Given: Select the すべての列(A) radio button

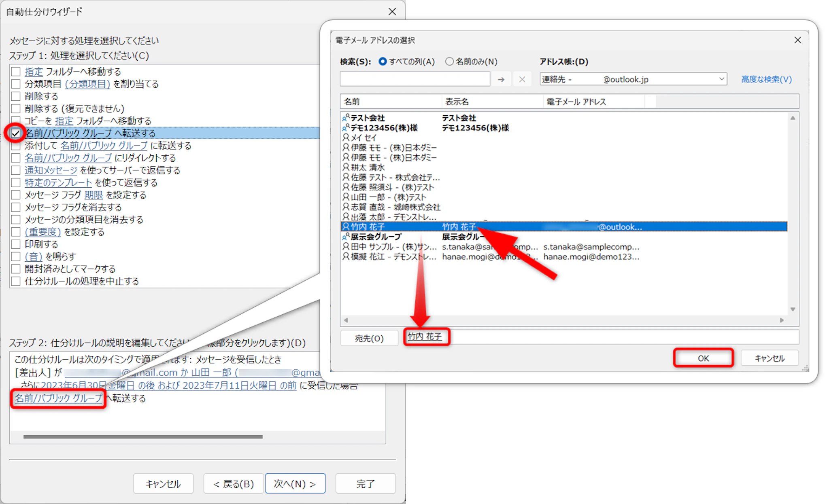Looking at the screenshot, I should 383,61.
